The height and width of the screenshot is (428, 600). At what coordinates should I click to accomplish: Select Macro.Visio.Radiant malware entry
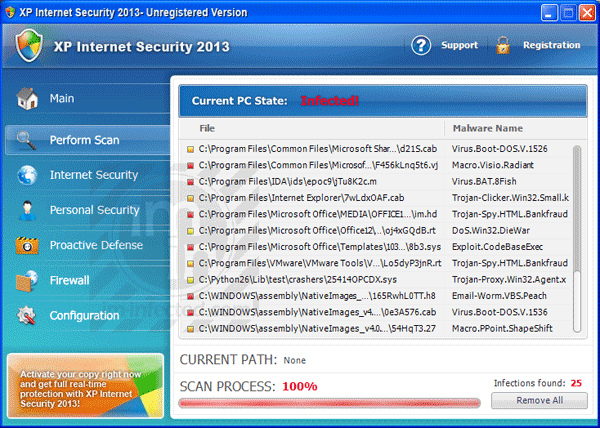(x=493, y=165)
